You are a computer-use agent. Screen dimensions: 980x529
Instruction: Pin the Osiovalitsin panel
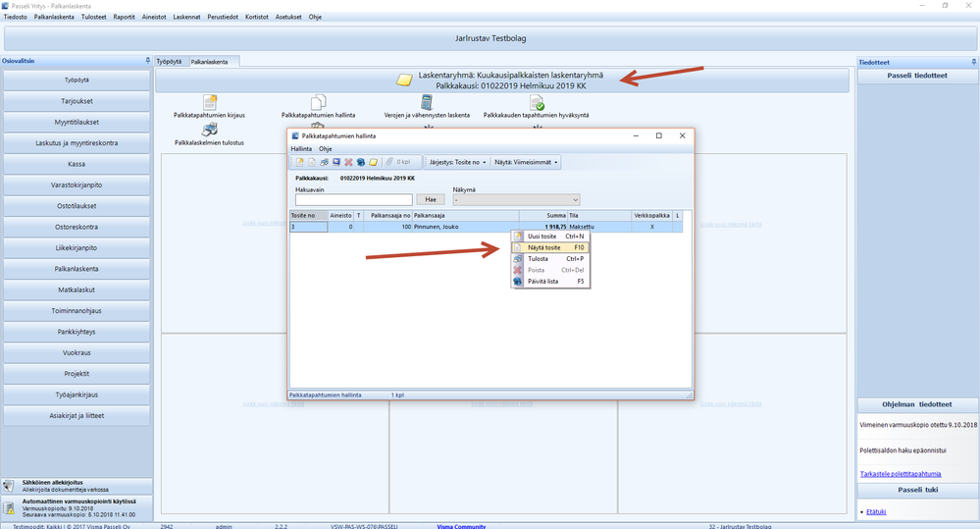tap(148, 61)
